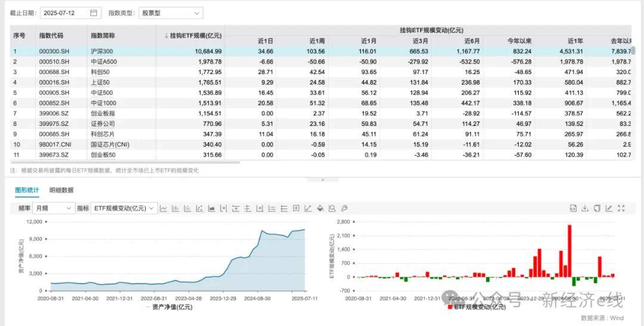
Task: Select the line chart type icon
Action: [163, 208]
